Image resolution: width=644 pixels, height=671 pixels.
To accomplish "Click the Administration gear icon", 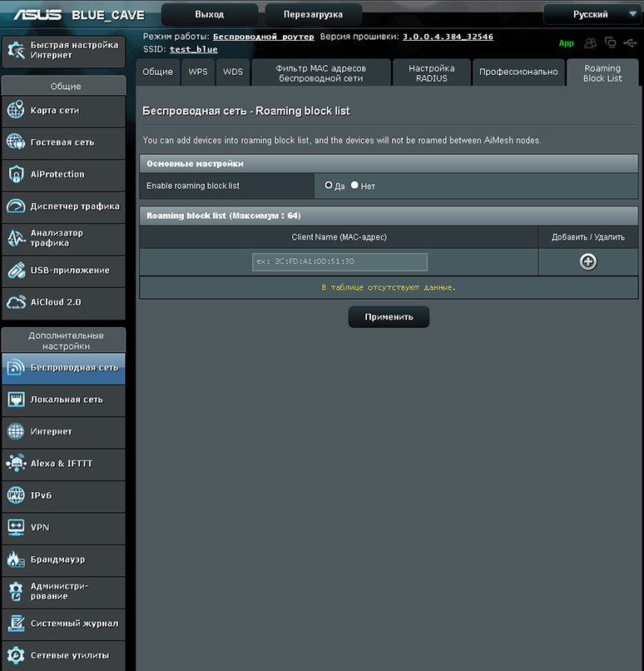I will [x=16, y=591].
